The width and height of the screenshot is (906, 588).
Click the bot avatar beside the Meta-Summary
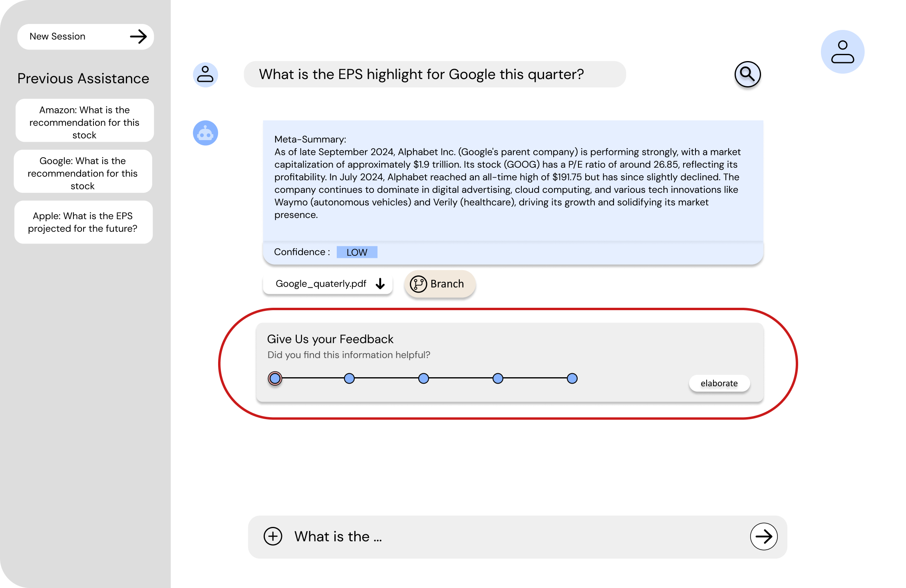point(205,133)
